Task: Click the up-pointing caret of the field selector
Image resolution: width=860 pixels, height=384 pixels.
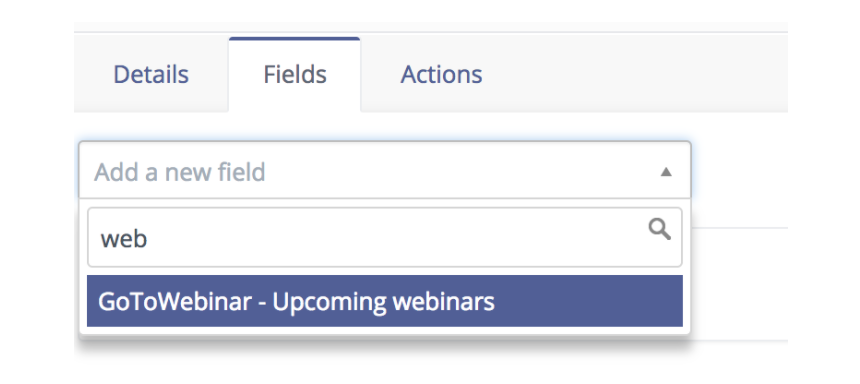Action: click(666, 172)
